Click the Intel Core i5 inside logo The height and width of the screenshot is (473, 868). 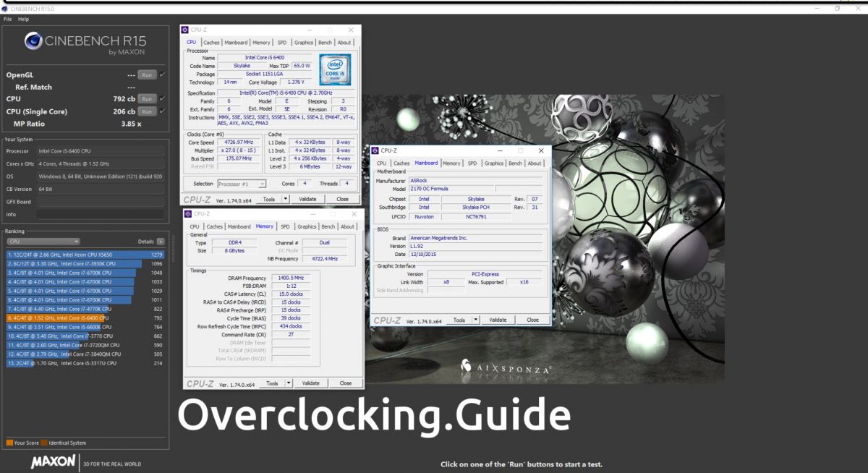(x=334, y=70)
